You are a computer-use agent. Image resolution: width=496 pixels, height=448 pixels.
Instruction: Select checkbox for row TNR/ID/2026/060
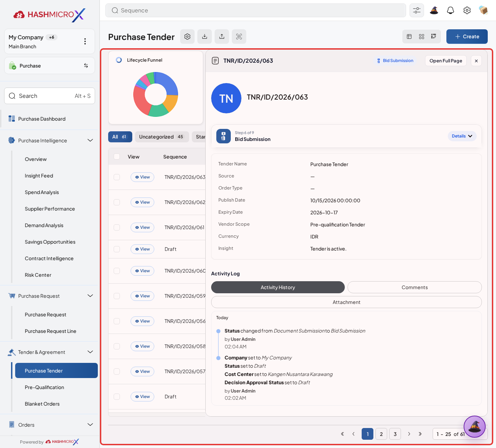coord(117,271)
